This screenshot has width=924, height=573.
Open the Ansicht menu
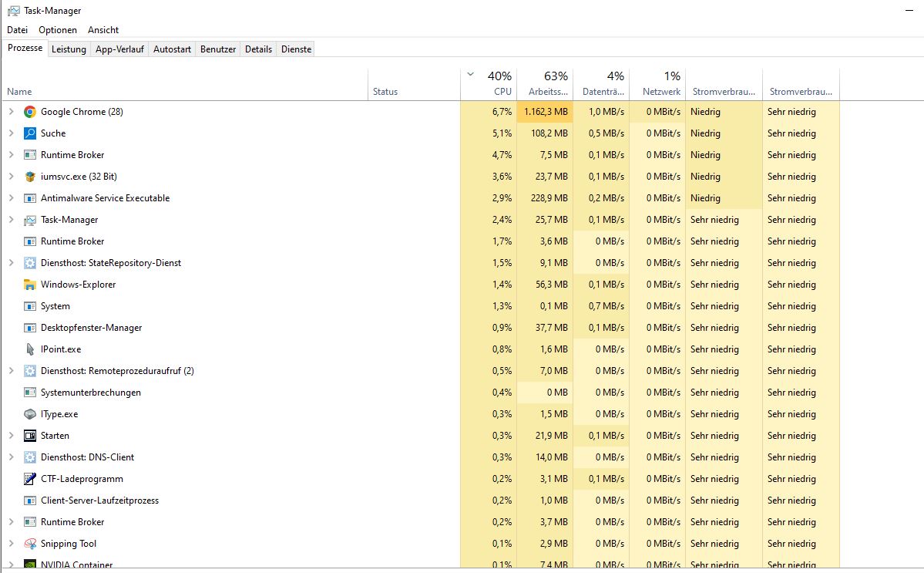click(103, 30)
